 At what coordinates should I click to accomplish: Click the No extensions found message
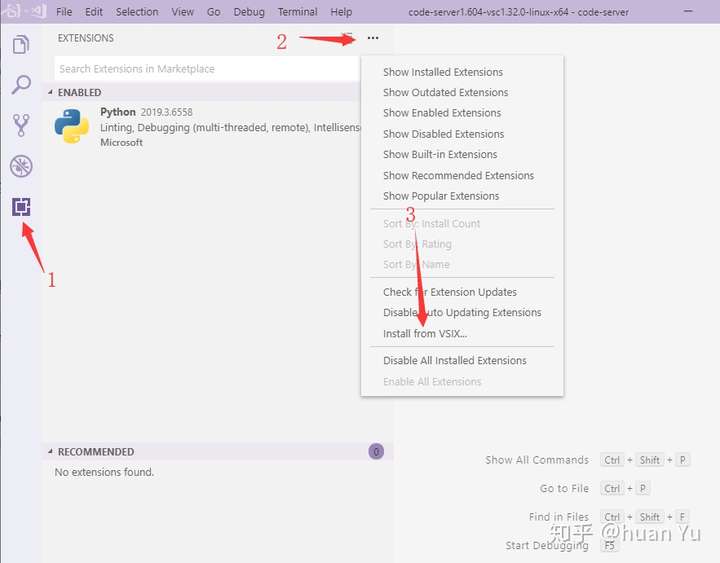click(x=104, y=472)
